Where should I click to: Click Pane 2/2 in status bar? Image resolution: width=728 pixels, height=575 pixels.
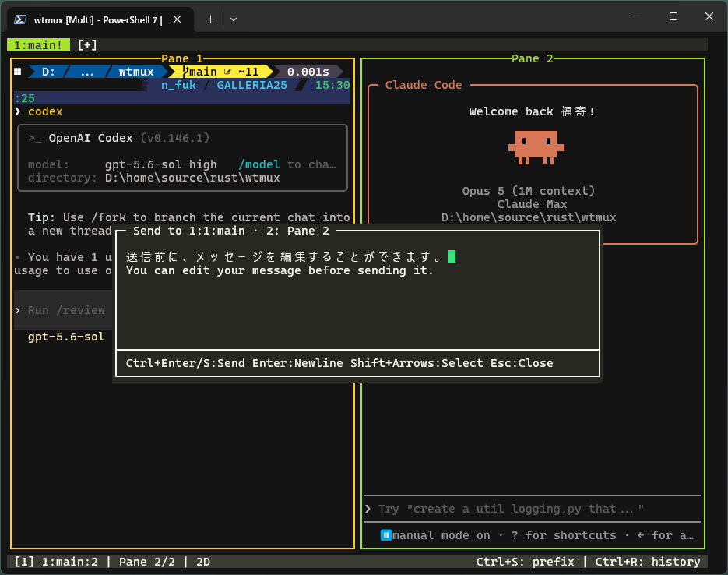click(x=146, y=562)
